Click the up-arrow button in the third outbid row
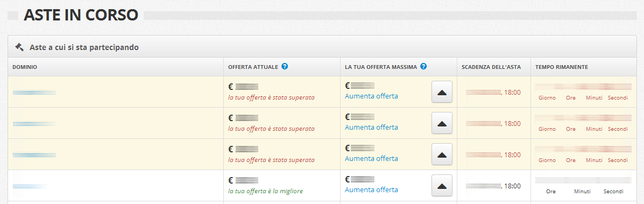 [x=442, y=154]
